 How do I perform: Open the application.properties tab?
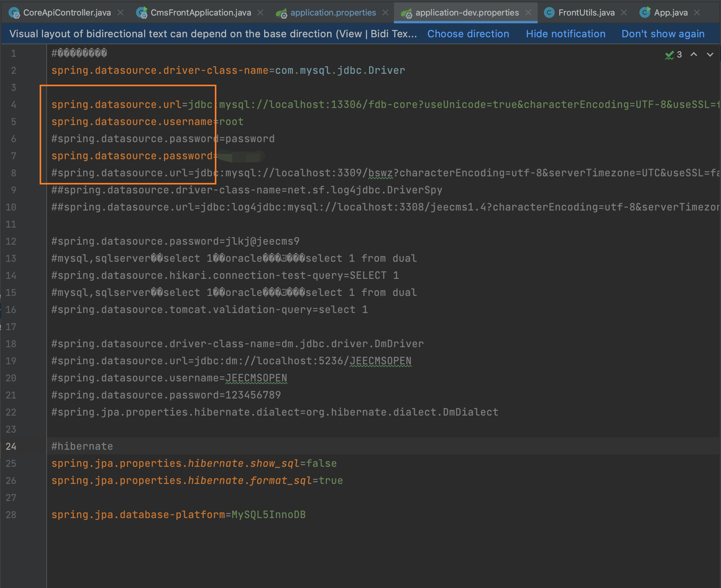[x=333, y=13]
